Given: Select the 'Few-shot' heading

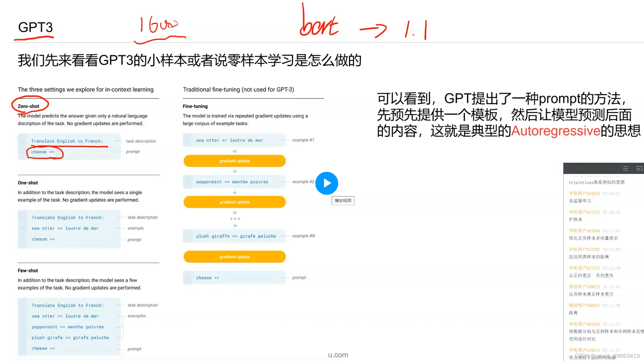Looking at the screenshot, I should pos(28,271).
